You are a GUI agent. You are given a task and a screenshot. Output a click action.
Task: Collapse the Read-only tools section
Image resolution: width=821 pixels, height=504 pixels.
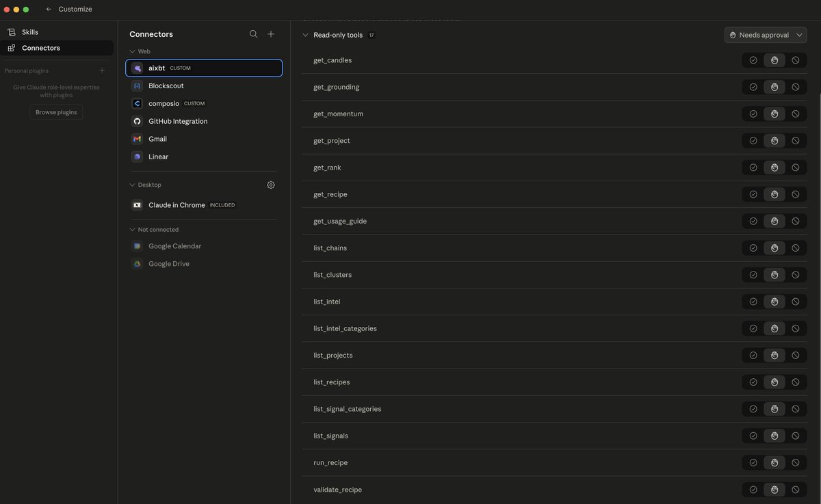tap(305, 35)
